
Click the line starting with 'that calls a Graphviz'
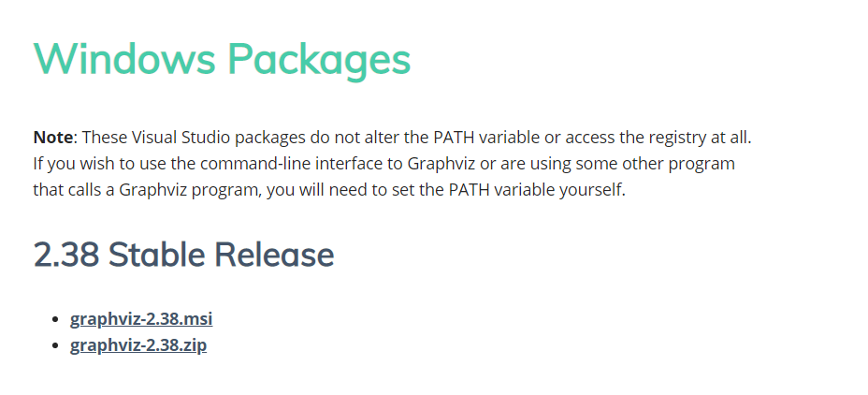tap(327, 191)
